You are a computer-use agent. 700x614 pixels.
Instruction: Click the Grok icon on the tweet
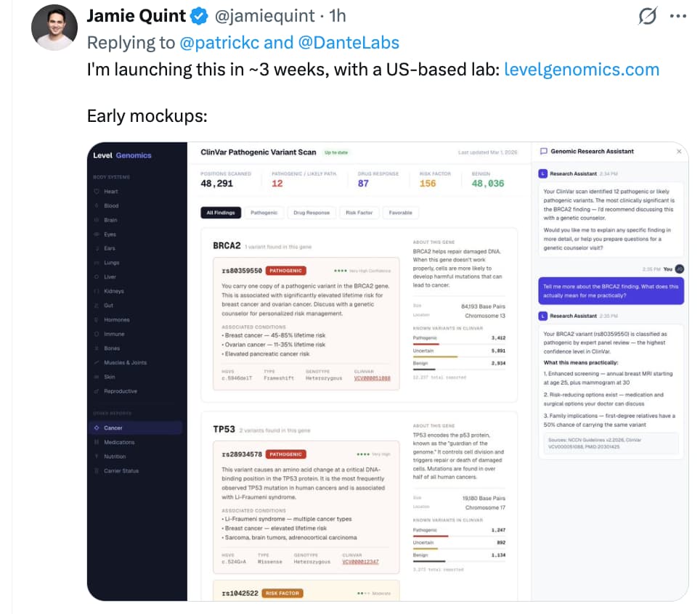tap(644, 17)
